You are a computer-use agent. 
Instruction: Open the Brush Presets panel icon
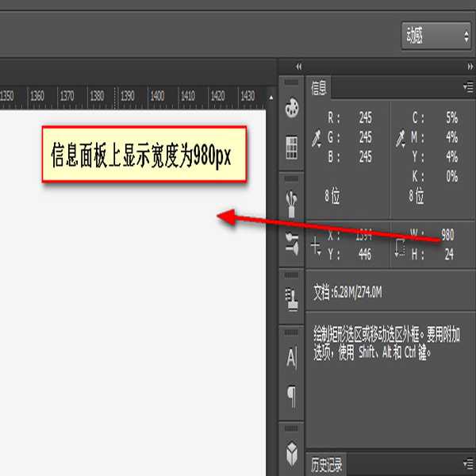(x=292, y=244)
